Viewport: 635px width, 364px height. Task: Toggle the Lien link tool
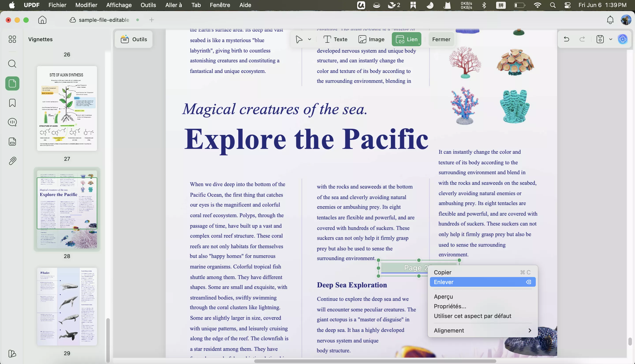(x=407, y=39)
